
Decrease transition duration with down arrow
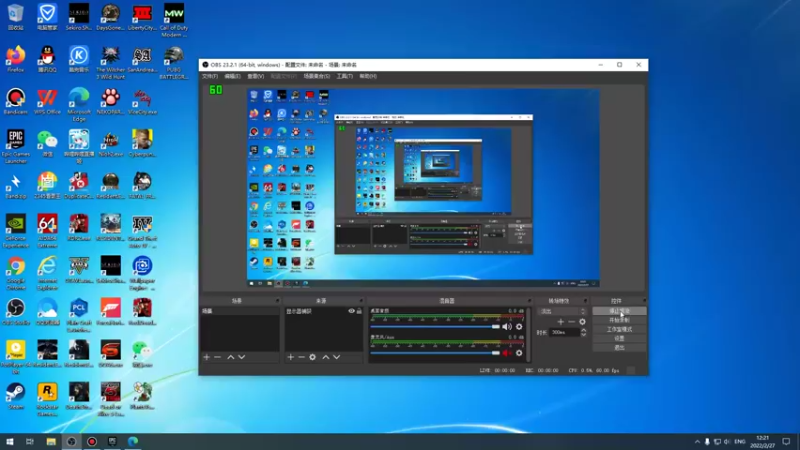584,335
